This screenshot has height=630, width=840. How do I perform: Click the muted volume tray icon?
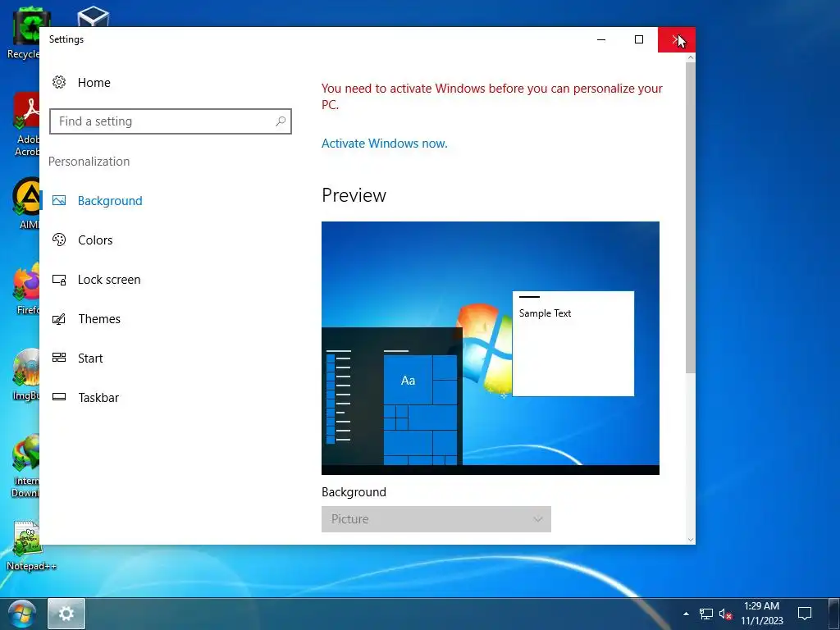pyautogui.click(x=726, y=614)
